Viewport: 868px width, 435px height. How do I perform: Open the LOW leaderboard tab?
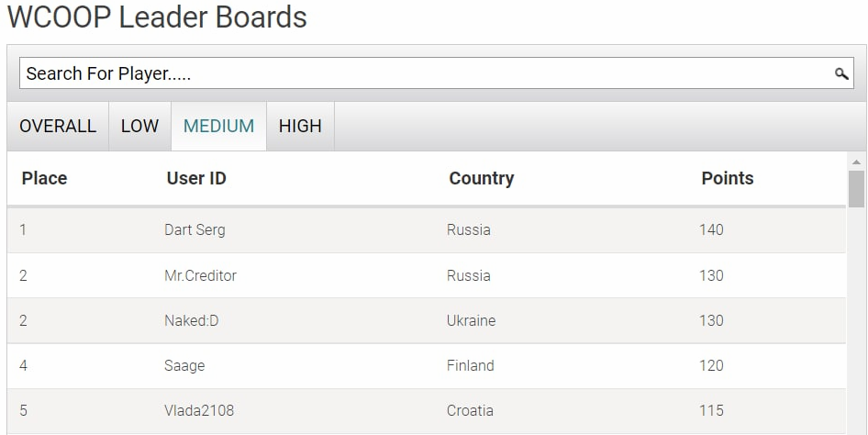(x=140, y=126)
